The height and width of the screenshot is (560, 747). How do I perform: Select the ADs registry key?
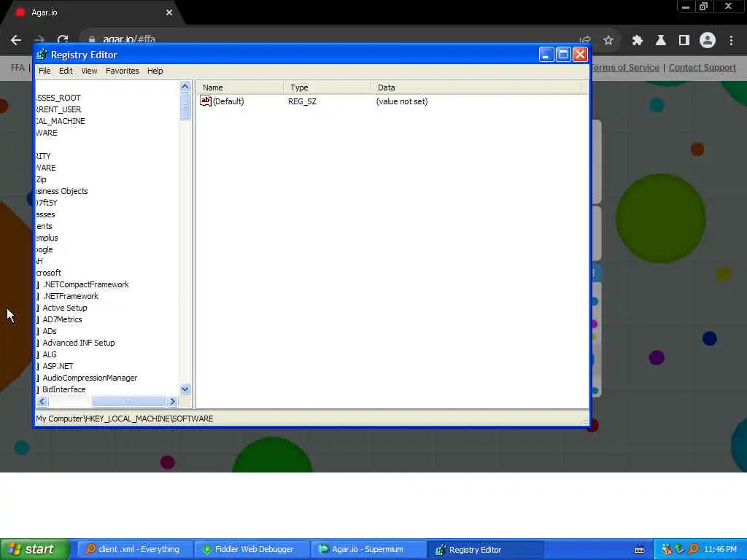click(50, 331)
